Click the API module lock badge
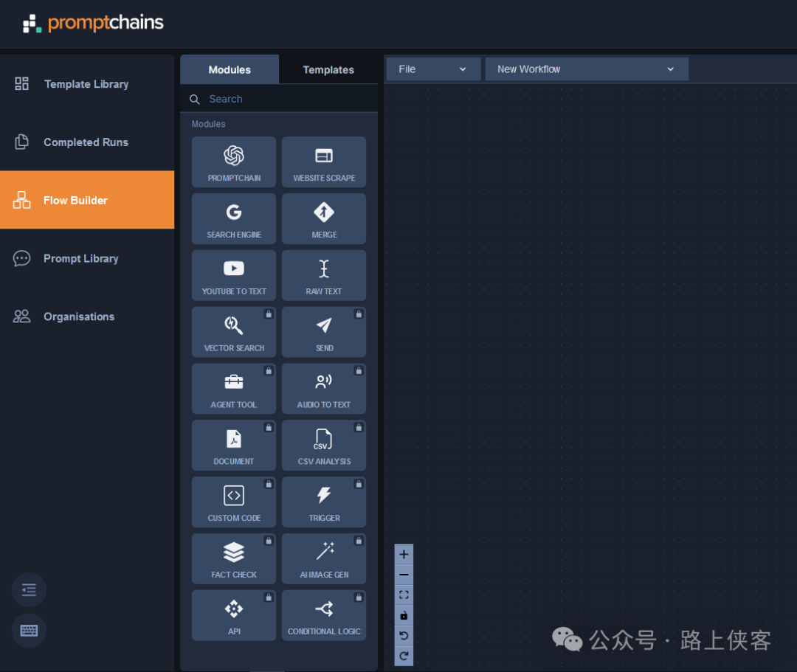797x672 pixels. pos(269,597)
